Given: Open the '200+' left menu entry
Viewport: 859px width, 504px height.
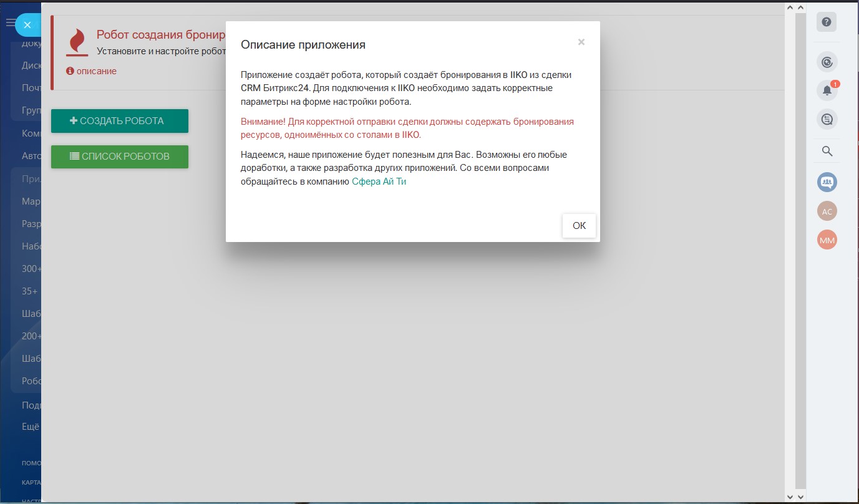Looking at the screenshot, I should (31, 336).
